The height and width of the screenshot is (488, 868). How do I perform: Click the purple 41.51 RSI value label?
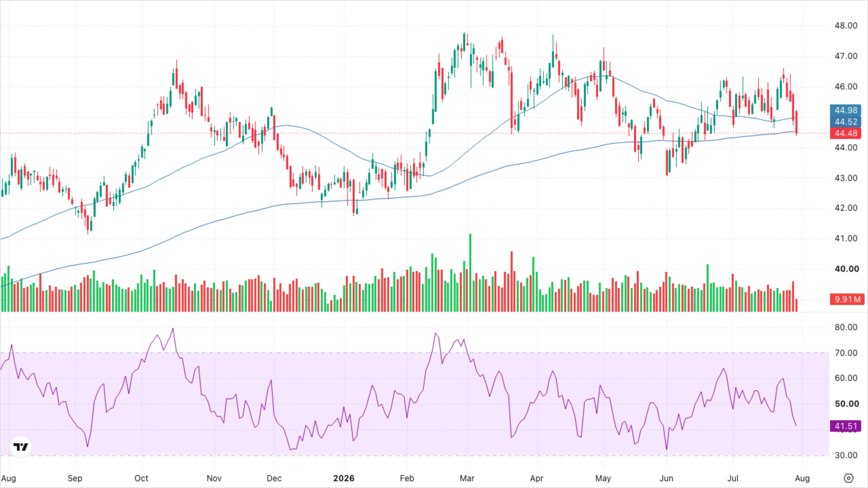click(846, 426)
